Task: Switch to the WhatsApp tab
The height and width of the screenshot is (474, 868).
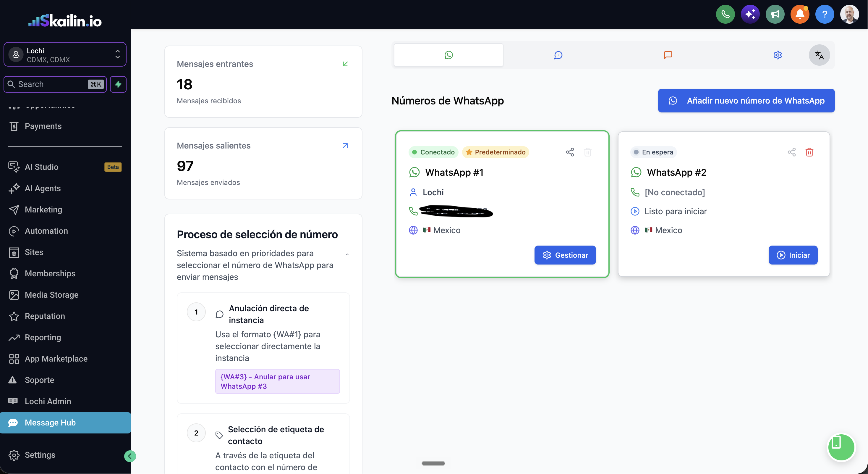Action: click(448, 55)
